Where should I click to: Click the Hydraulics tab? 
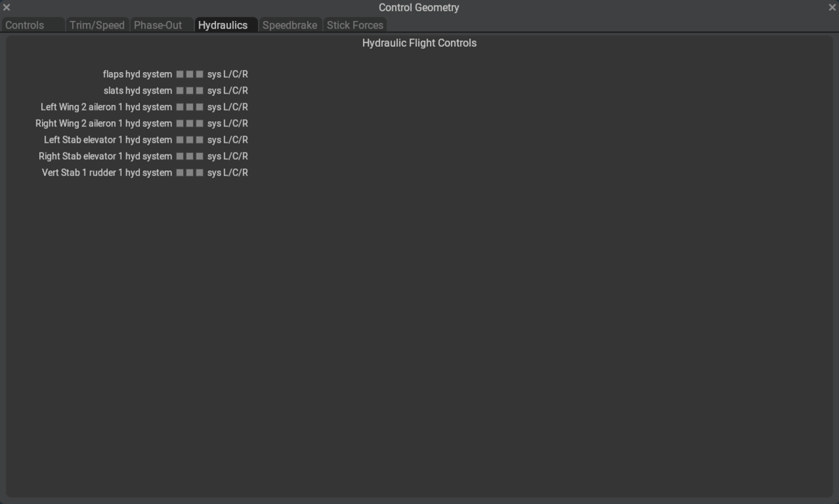(x=222, y=25)
